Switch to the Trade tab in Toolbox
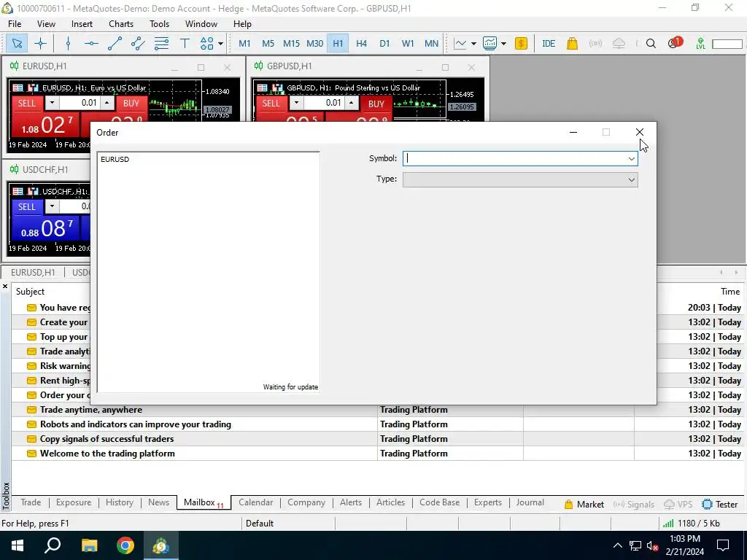The image size is (747, 560). [31, 502]
